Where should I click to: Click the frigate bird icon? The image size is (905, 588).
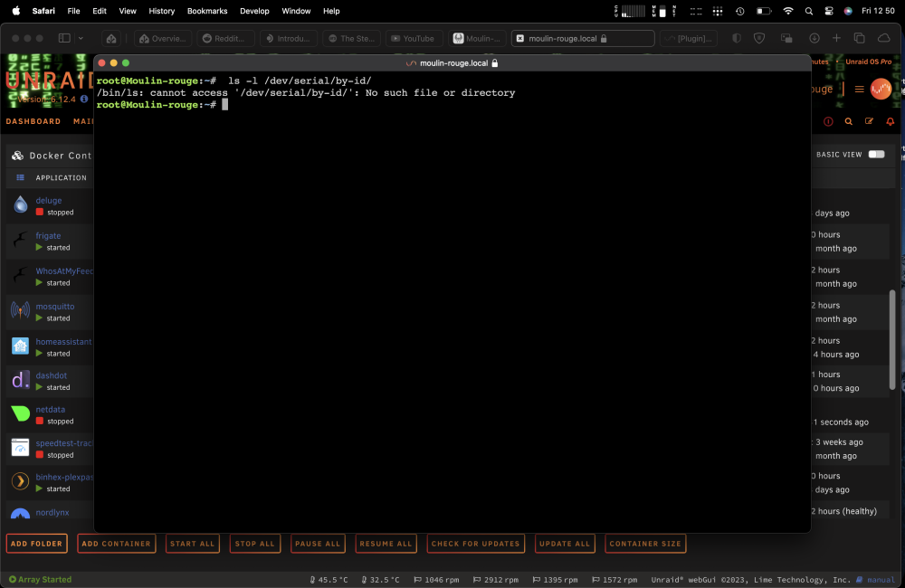coord(21,240)
